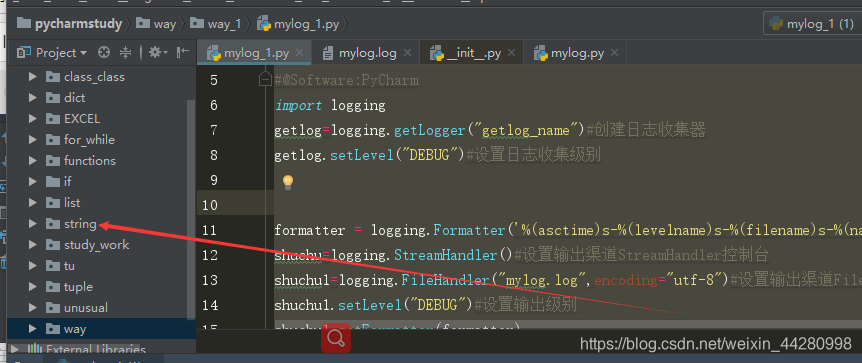This screenshot has width=862, height=363.
Task: Click the way breadcrumb item
Action: pos(157,24)
